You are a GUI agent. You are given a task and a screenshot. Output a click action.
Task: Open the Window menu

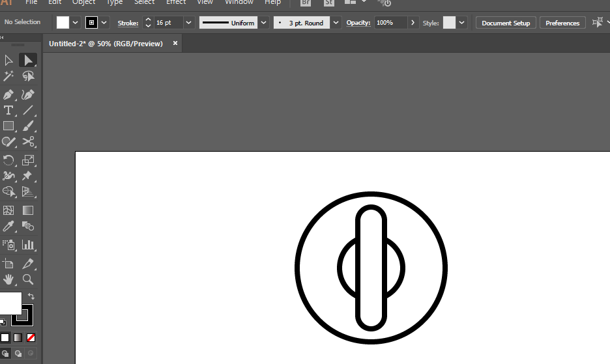(239, 3)
